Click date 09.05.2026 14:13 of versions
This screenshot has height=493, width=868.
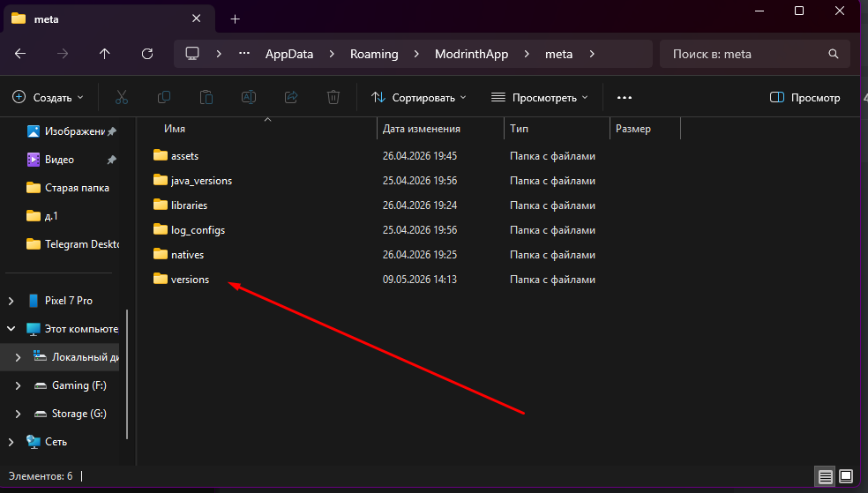pyautogui.click(x=420, y=280)
